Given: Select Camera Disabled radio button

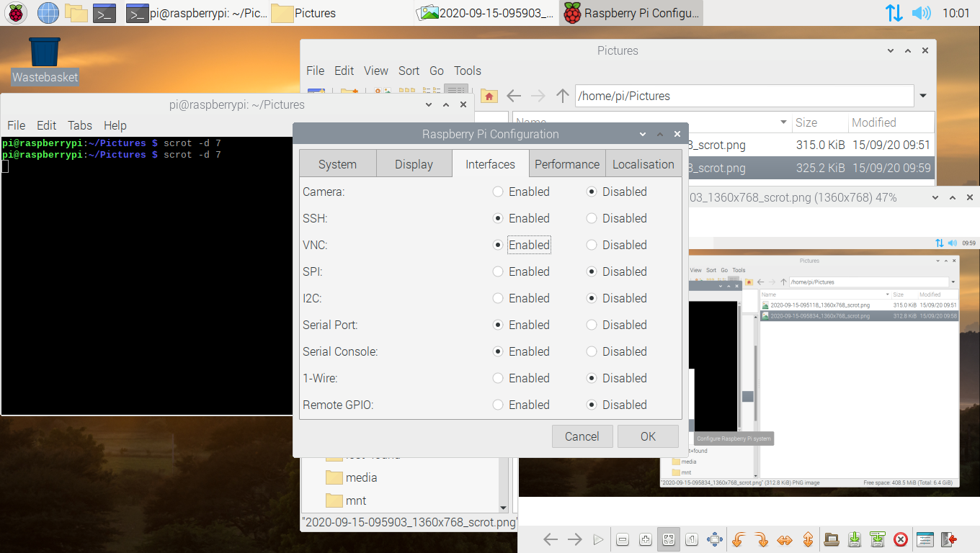Looking at the screenshot, I should coord(592,192).
